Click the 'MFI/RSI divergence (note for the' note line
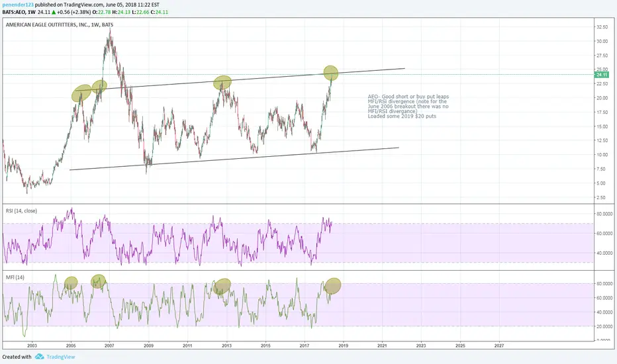The image size is (617, 364). pos(407,101)
